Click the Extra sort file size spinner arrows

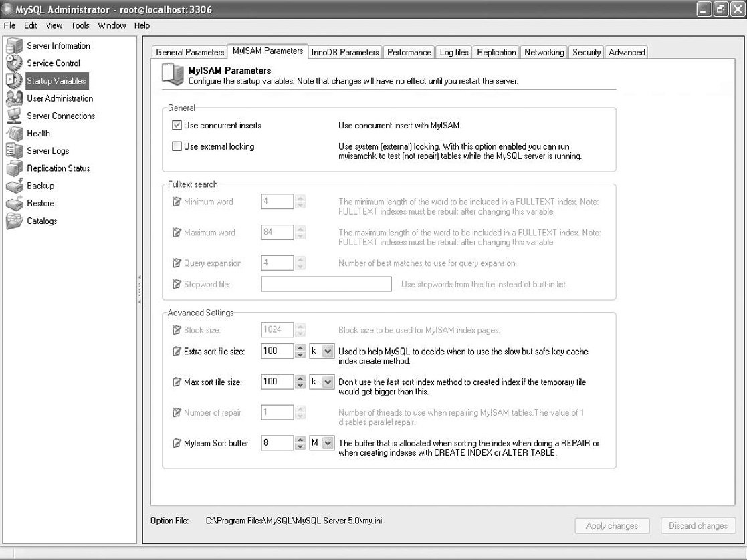pos(300,352)
